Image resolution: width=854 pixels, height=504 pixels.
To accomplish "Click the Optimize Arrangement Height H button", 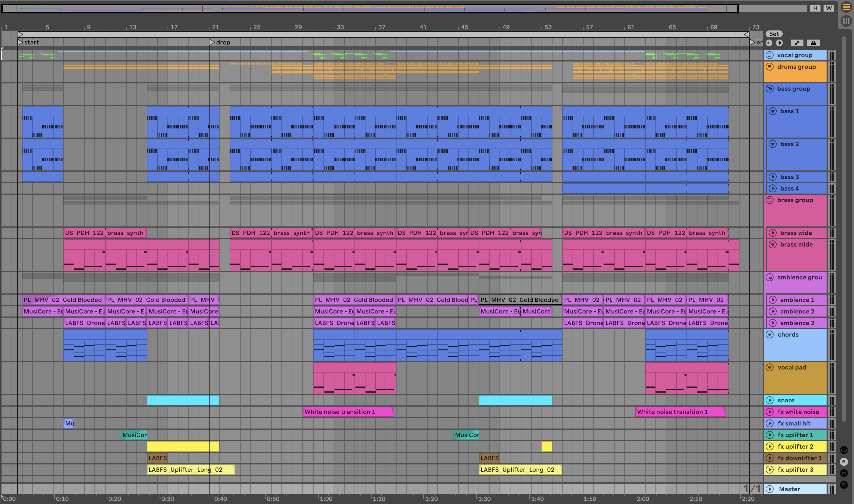I will tap(815, 8).
